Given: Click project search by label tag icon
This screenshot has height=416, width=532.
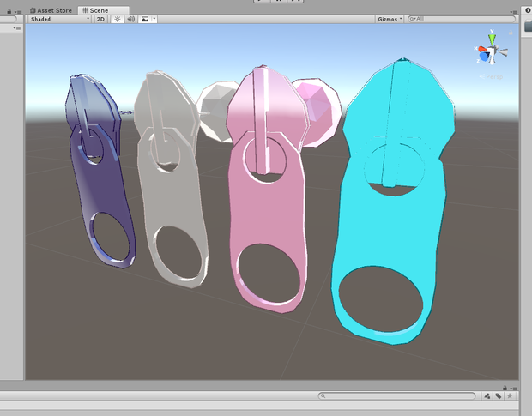Looking at the screenshot, I should 498,395.
